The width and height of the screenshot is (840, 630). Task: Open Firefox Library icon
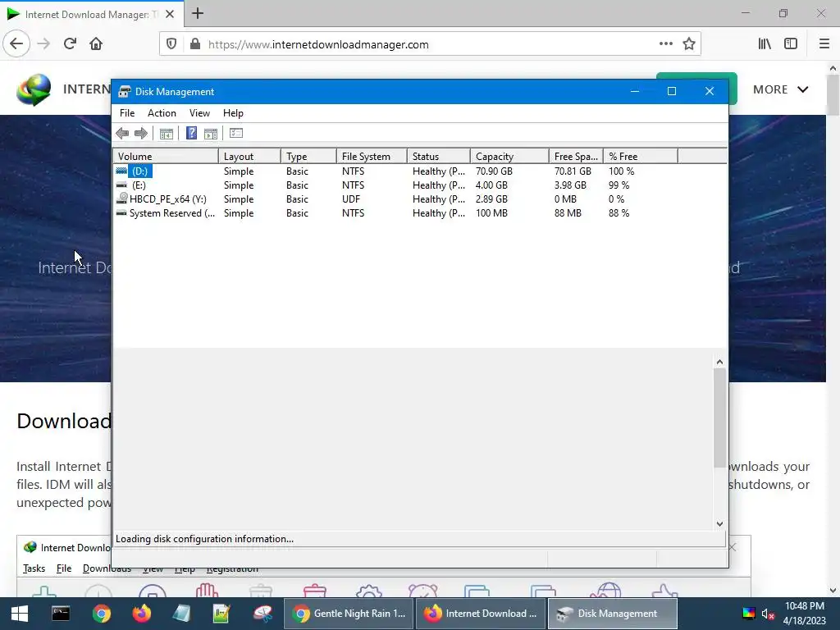pos(765,44)
